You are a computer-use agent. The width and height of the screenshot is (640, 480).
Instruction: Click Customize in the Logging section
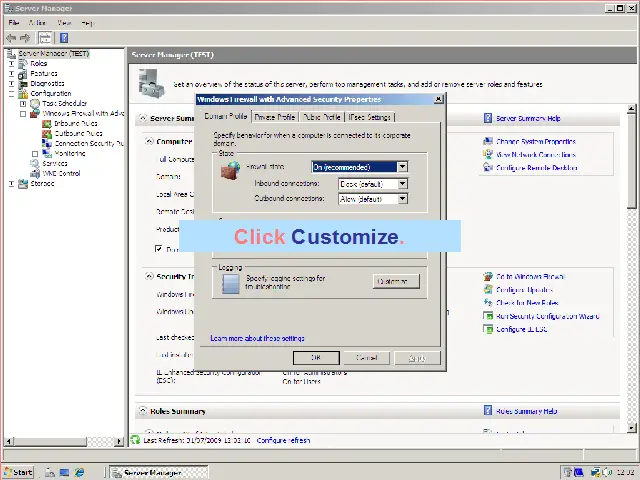pyautogui.click(x=396, y=281)
